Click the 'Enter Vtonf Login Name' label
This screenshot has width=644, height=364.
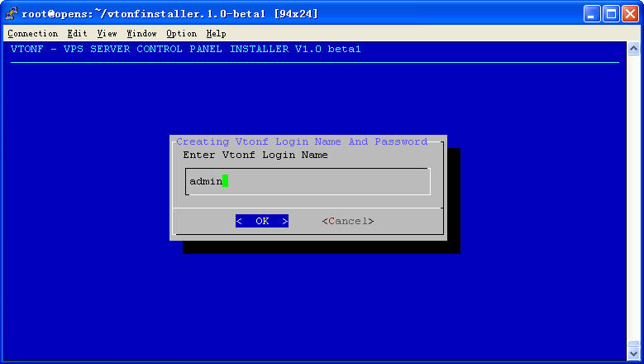coord(255,155)
